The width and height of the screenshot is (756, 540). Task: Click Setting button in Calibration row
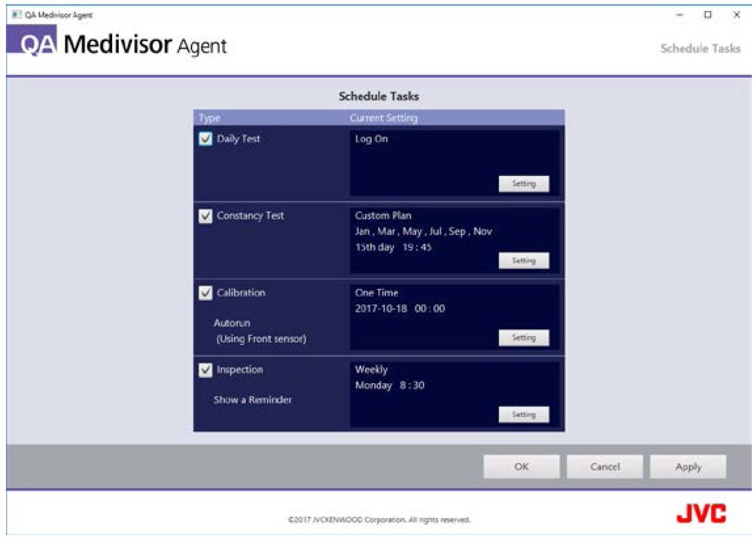coord(523,338)
